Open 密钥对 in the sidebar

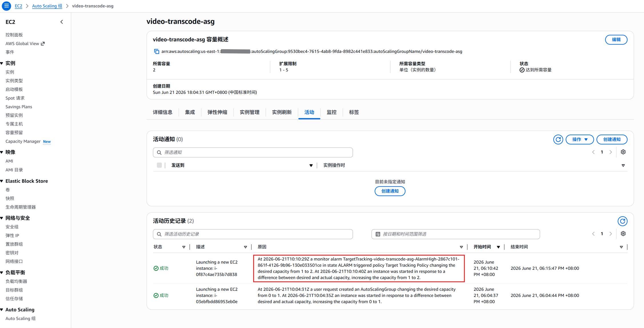click(12, 253)
